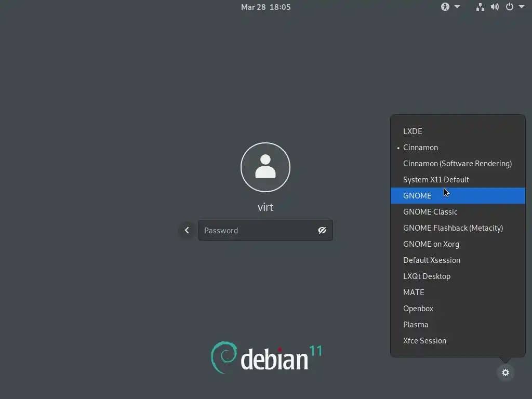The height and width of the screenshot is (399, 532).
Task: Select the MATE session
Action: pos(458,292)
